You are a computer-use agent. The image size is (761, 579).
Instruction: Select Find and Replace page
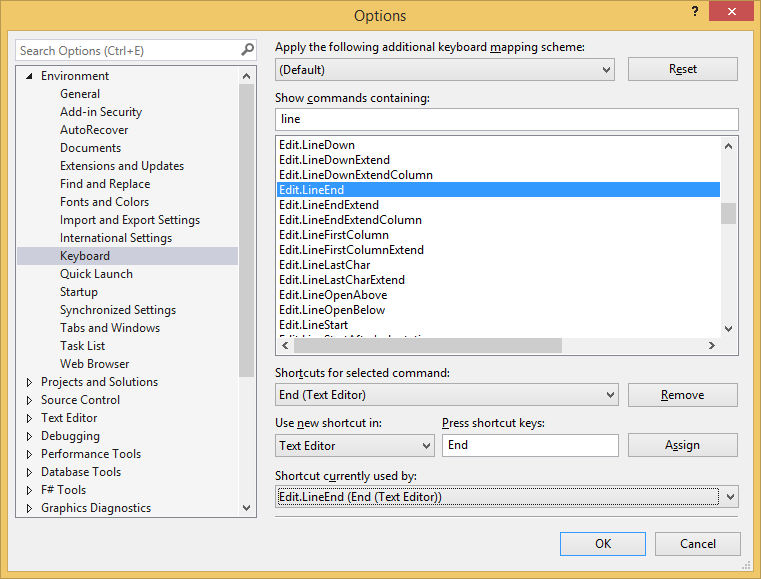coord(105,183)
